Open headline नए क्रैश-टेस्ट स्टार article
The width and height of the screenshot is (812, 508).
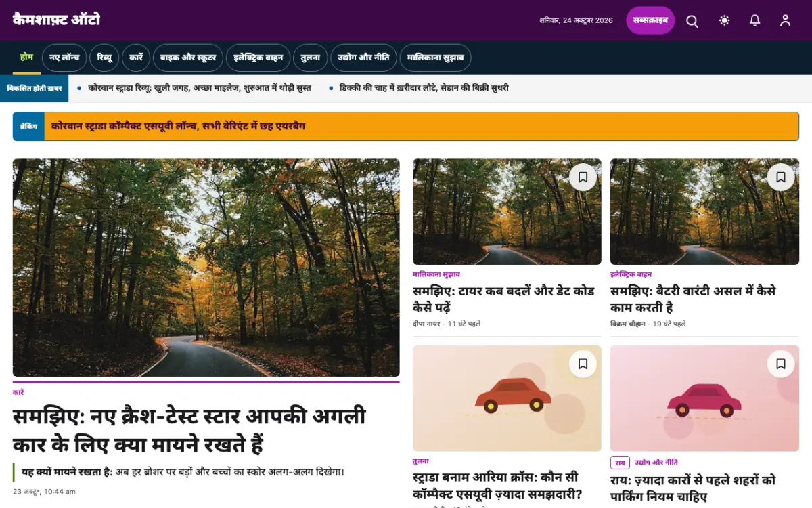[189, 430]
